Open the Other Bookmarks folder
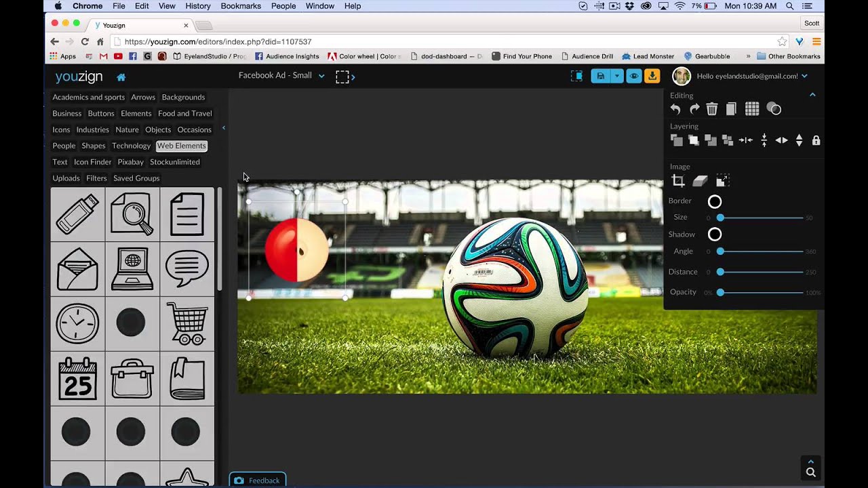 788,56
